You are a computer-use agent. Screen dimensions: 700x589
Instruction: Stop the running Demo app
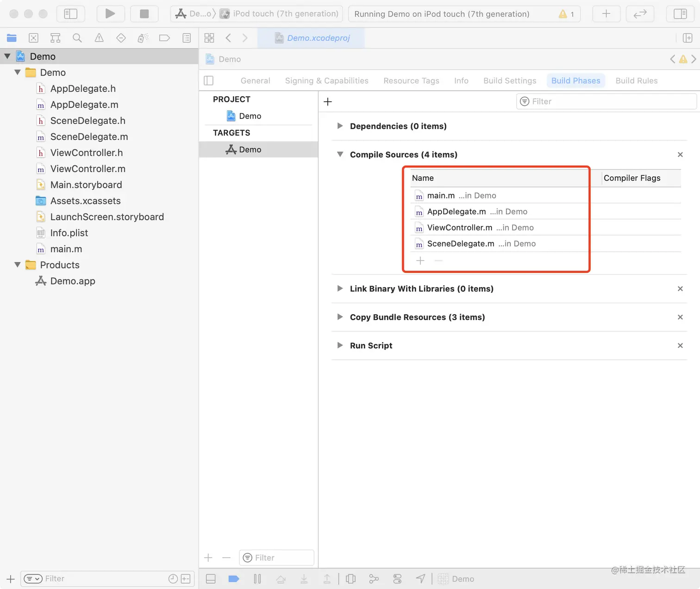click(144, 14)
